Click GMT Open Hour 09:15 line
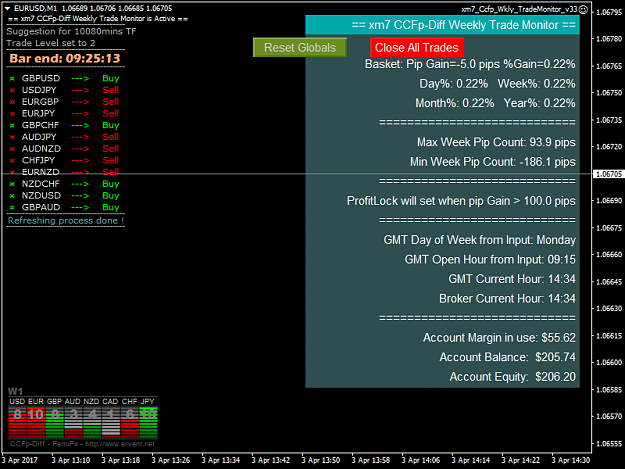Image resolution: width=625 pixels, height=469 pixels. pyautogui.click(x=490, y=259)
